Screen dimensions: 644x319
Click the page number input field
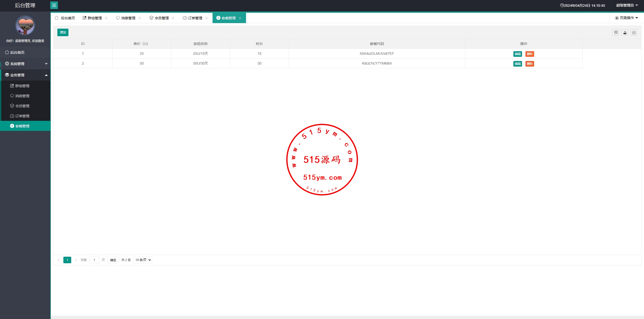(x=94, y=260)
